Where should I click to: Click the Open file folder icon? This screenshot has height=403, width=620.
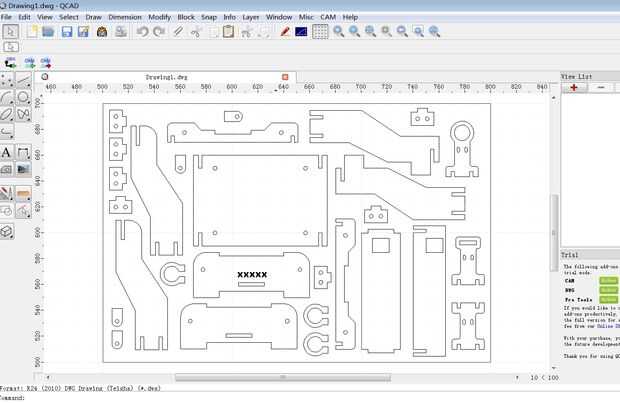coord(48,32)
